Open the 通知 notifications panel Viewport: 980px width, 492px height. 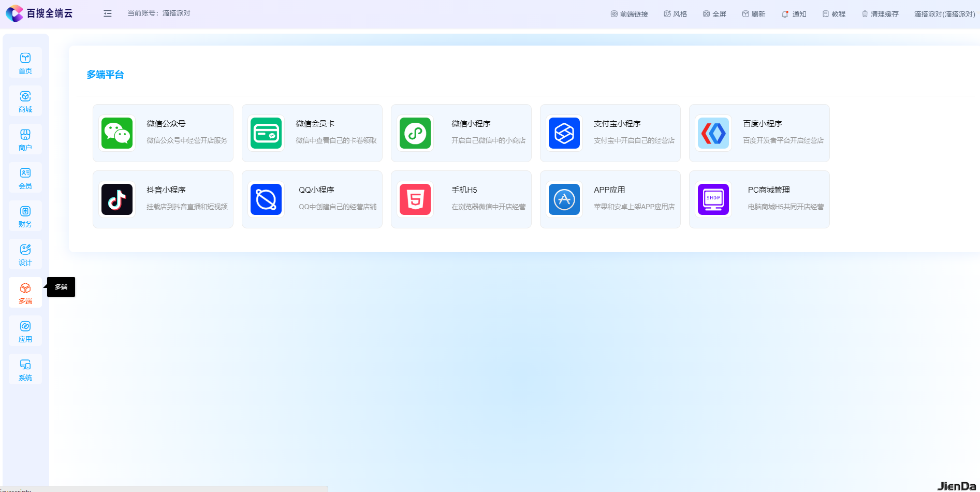click(794, 13)
